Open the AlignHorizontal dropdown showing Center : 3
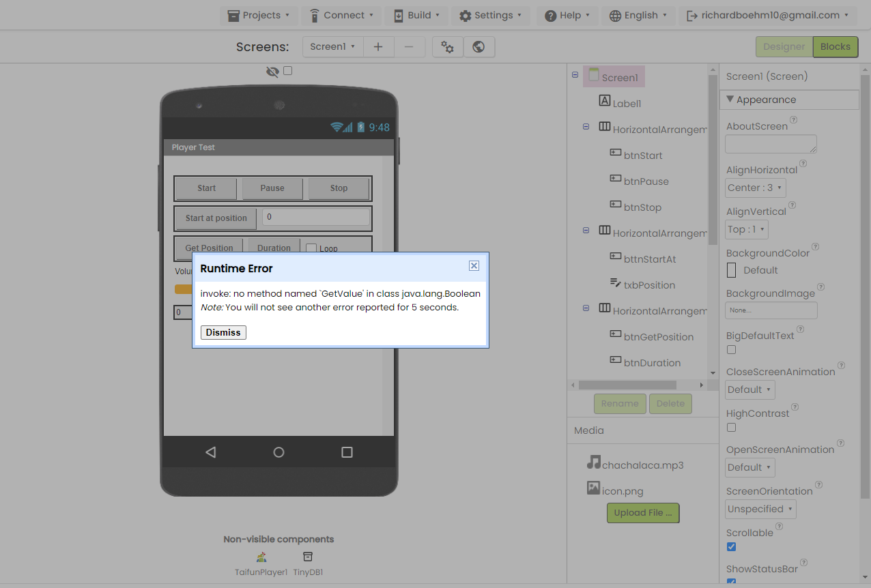The height and width of the screenshot is (588, 871). tap(755, 188)
